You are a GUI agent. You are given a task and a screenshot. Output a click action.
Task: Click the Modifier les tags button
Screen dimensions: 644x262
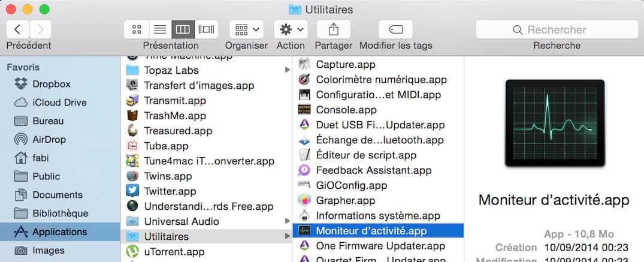(395, 29)
